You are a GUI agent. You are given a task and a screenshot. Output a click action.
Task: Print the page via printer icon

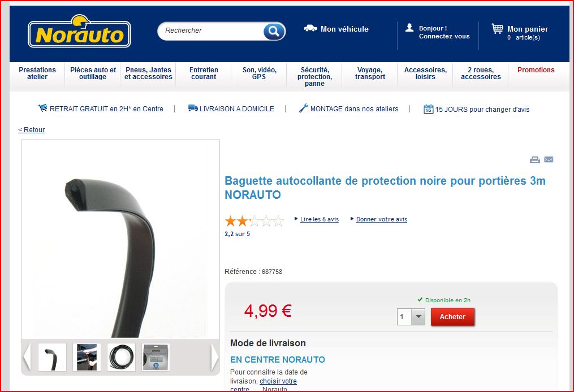click(535, 160)
